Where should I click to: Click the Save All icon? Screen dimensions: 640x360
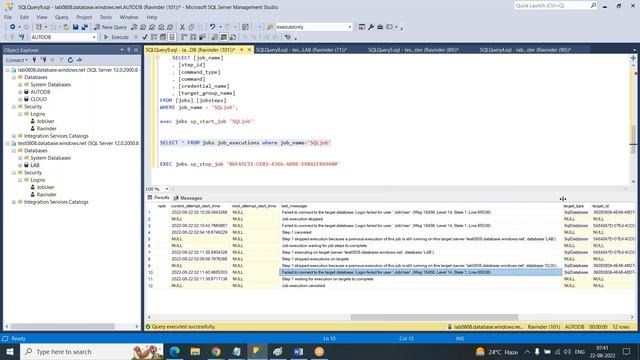(84, 27)
